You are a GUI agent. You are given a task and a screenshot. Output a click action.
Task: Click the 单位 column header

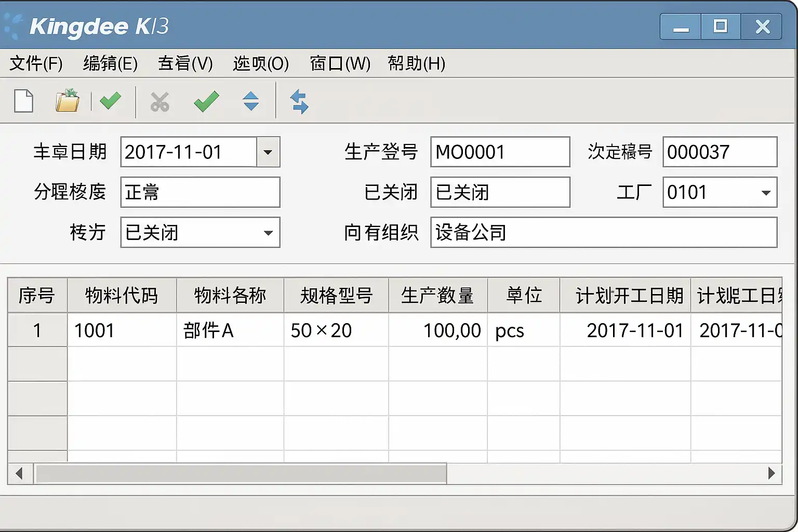(524, 295)
